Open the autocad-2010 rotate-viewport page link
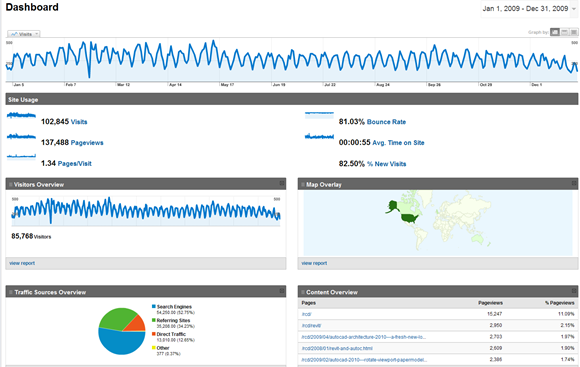The width and height of the screenshot is (580, 367). click(x=364, y=360)
